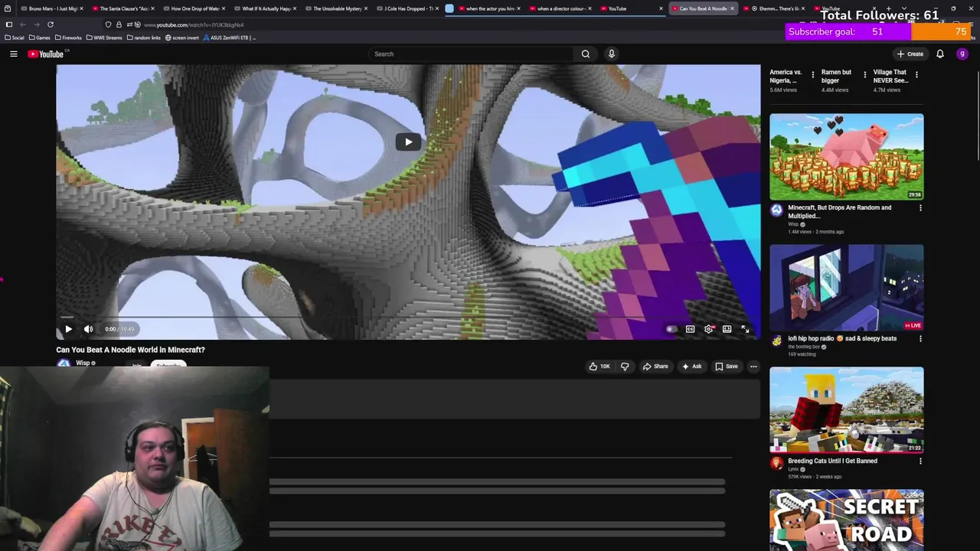Open options for Minecraft Drops Are Random video
Screen dimensions: 980x551
click(920, 208)
